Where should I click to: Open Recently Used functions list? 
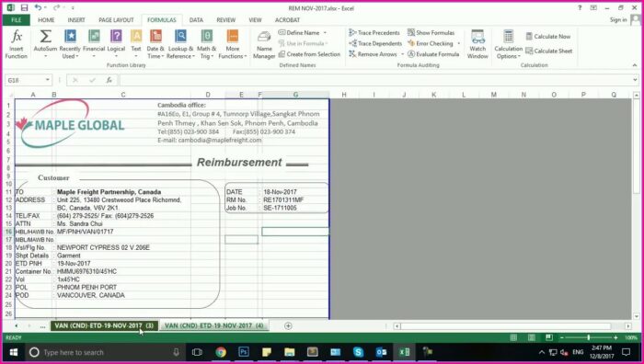pyautogui.click(x=70, y=44)
